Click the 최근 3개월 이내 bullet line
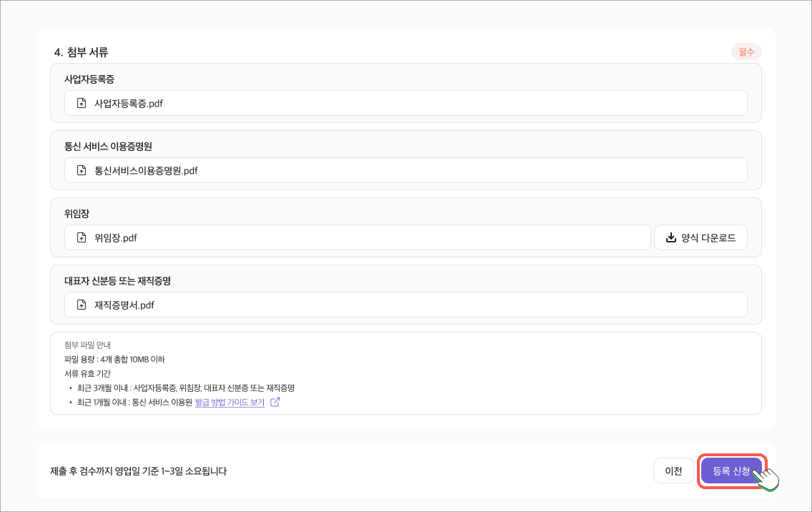The width and height of the screenshot is (812, 512). [186, 388]
